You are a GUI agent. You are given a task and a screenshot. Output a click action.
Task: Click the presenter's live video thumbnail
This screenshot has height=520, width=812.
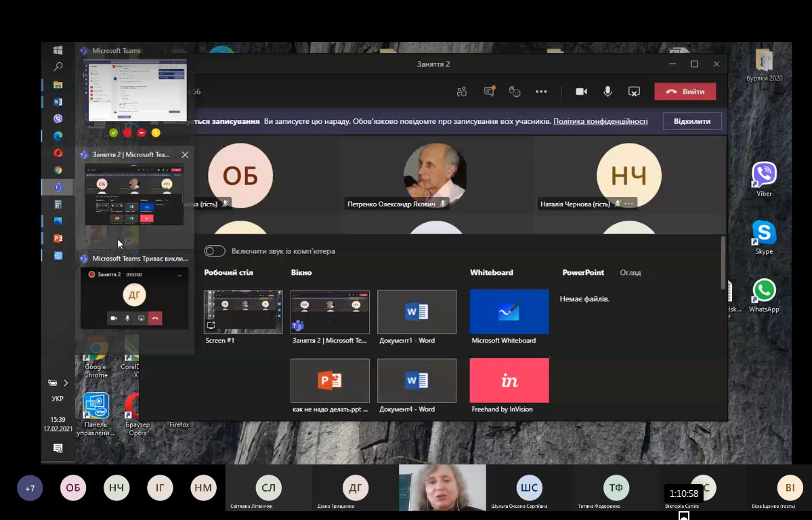(x=442, y=488)
